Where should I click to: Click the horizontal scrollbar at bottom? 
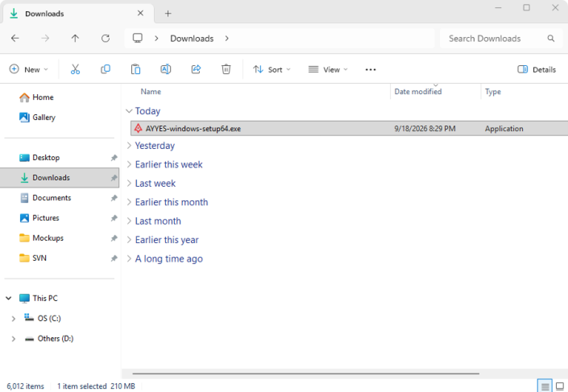tap(306, 373)
